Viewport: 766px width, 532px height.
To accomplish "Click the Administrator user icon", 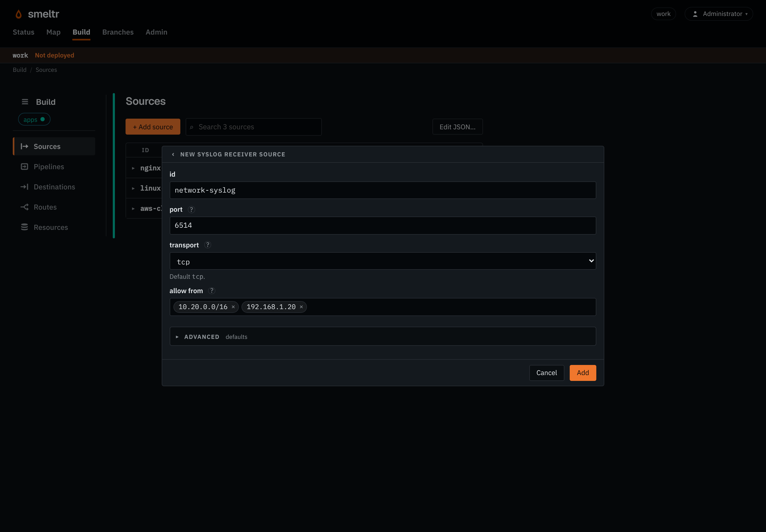I will [x=695, y=14].
